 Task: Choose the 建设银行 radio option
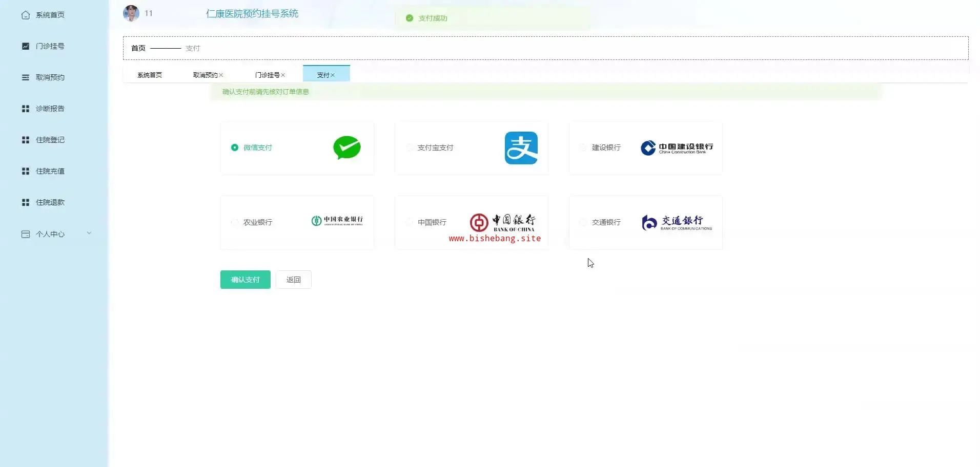pyautogui.click(x=583, y=147)
